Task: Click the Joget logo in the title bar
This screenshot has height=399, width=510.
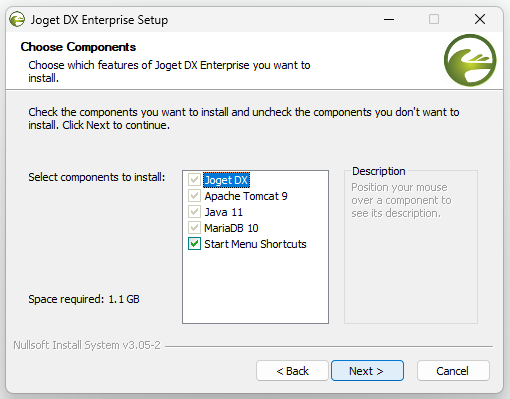Action: [17, 19]
